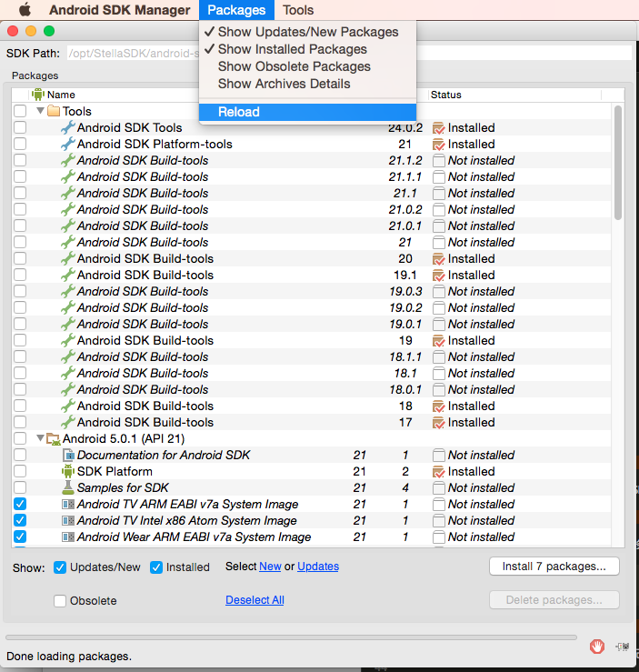Toggle Show Installed Packages menu item
The height and width of the screenshot is (672, 639).
[307, 49]
